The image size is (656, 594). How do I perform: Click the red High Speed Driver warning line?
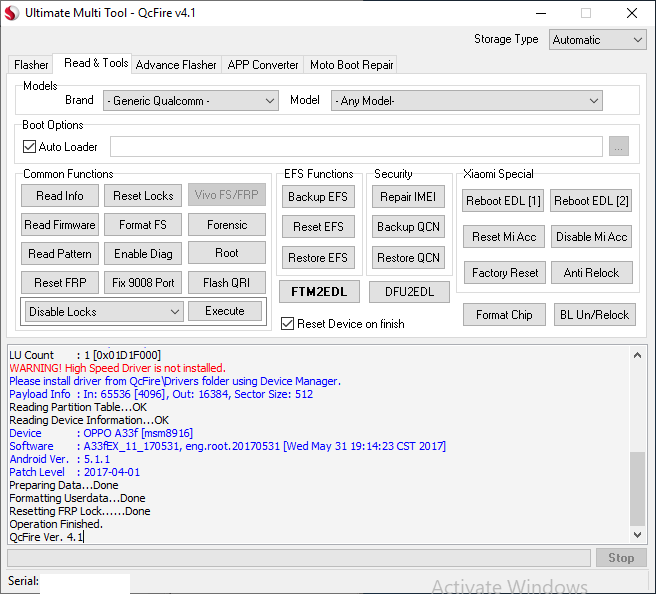(118, 368)
